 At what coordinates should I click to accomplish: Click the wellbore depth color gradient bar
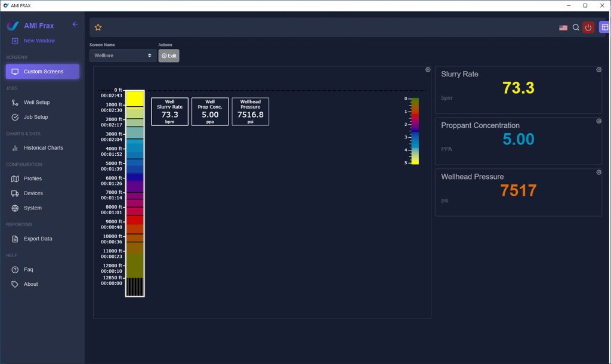coord(135,191)
